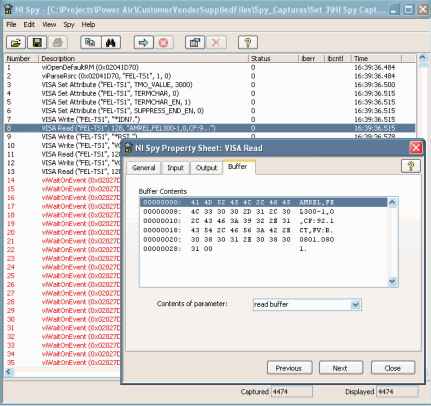Image resolution: width=431 pixels, height=406 pixels.
Task: Click the Captured count field 4474
Action: pos(292,392)
